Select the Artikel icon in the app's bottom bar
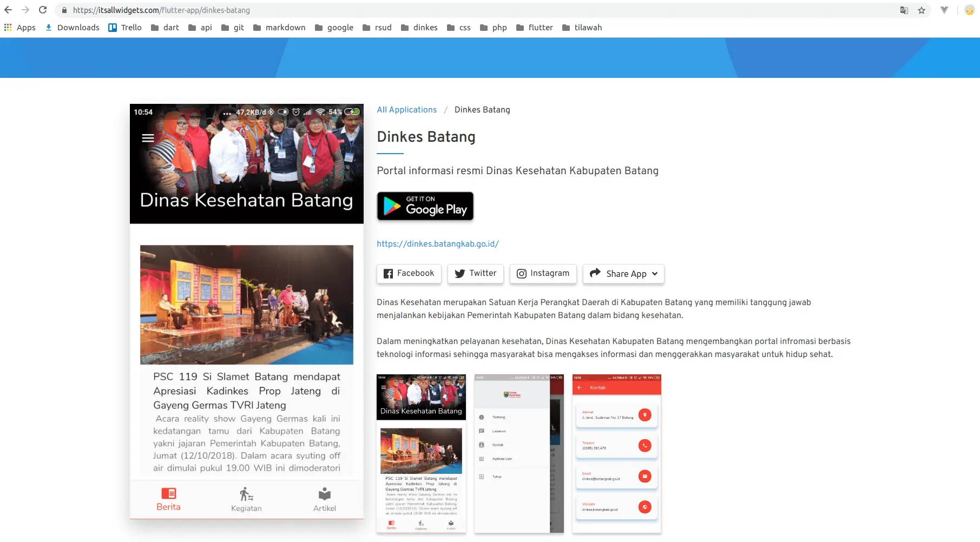 click(324, 493)
